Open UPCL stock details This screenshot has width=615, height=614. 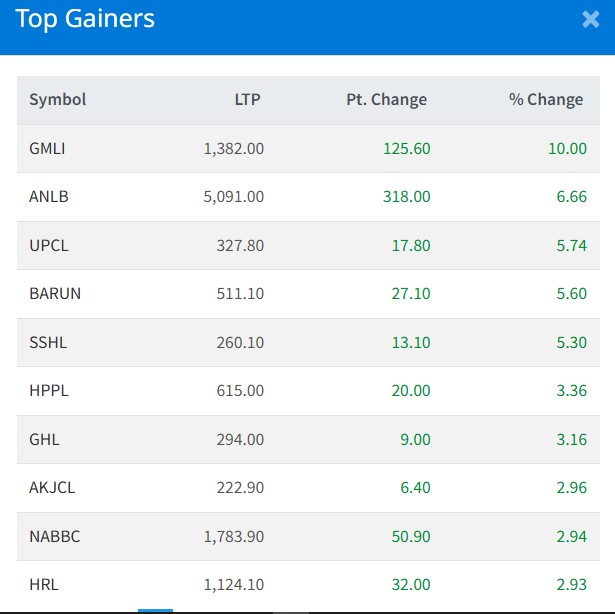[49, 245]
